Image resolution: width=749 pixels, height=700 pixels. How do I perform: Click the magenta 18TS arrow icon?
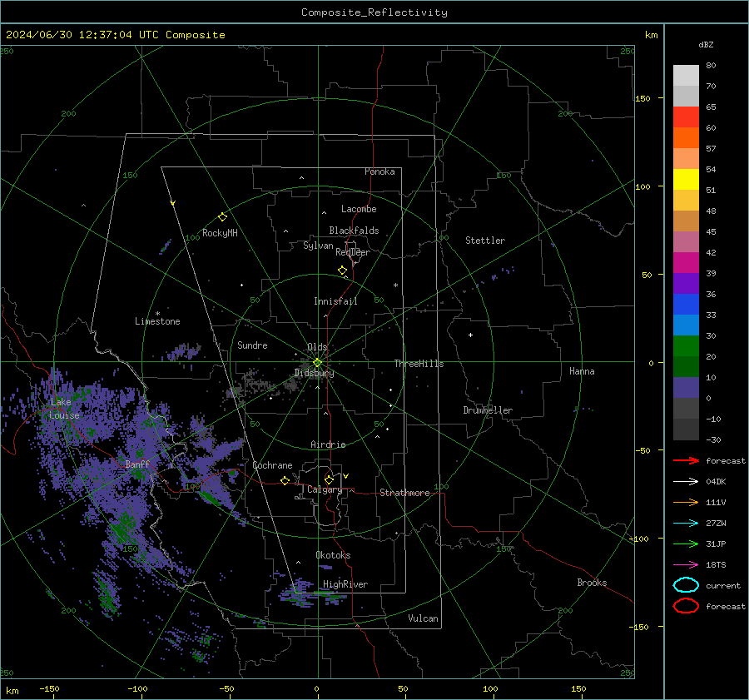686,565
